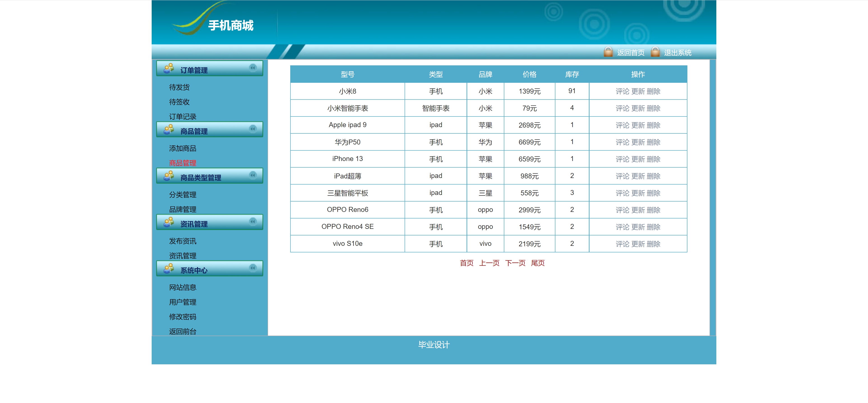Go to 首页 in pagination
This screenshot has height=403, width=868.
467,263
